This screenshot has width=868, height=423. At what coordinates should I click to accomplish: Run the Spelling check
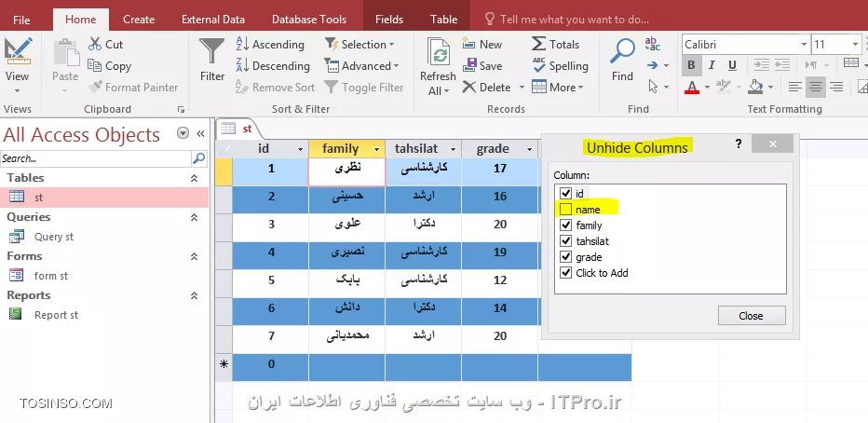coord(560,66)
